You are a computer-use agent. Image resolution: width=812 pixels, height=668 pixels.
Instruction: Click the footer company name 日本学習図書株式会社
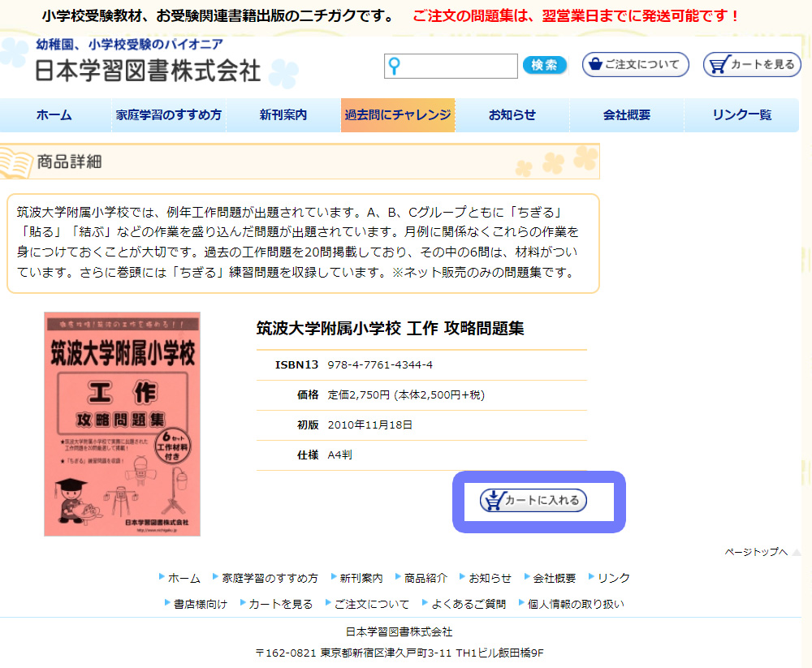[x=400, y=632]
